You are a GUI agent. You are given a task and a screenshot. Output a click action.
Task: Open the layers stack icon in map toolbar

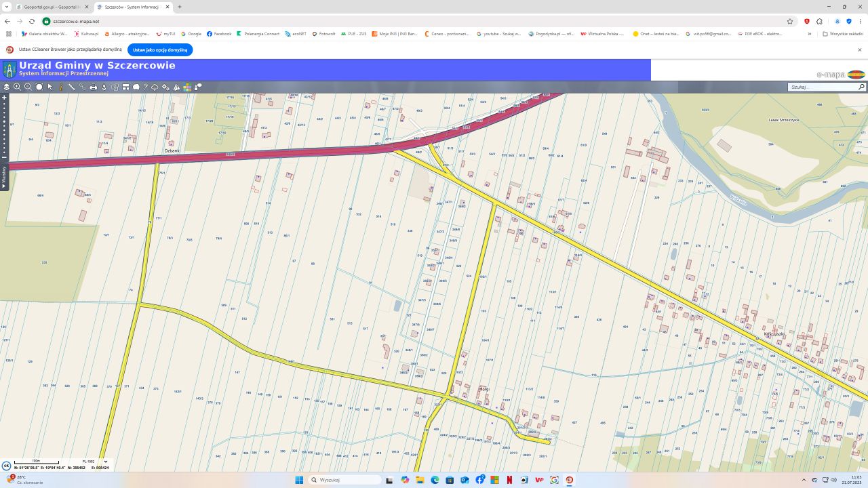click(x=6, y=87)
